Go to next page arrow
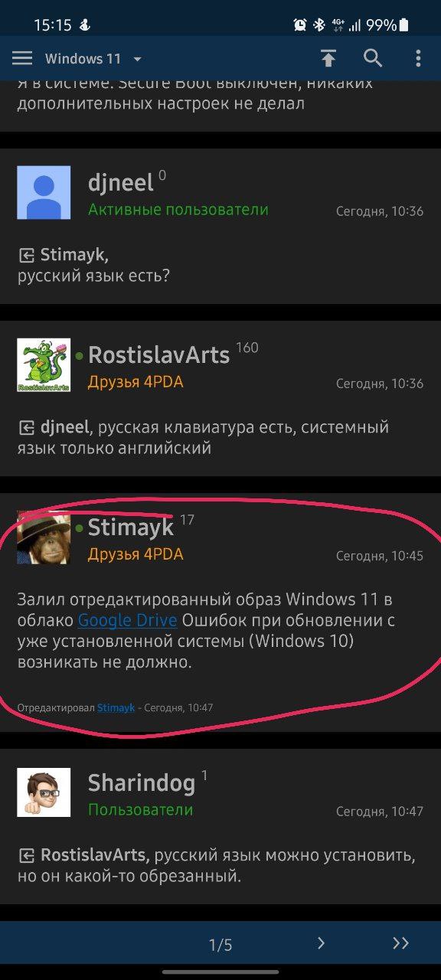This screenshot has width=441, height=980. click(x=322, y=943)
